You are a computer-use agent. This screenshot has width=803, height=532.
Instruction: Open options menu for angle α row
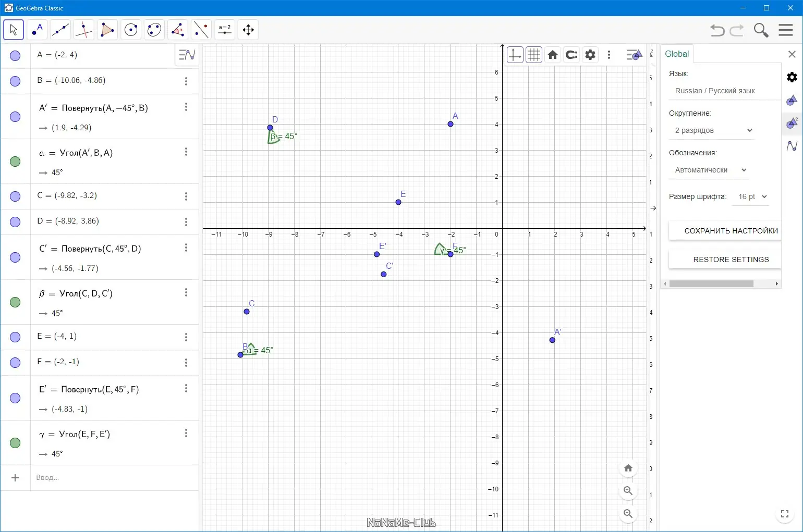[186, 152]
